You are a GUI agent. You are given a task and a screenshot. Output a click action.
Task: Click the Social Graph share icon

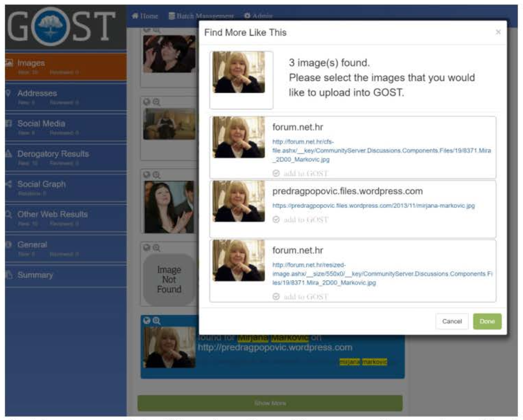coord(9,184)
